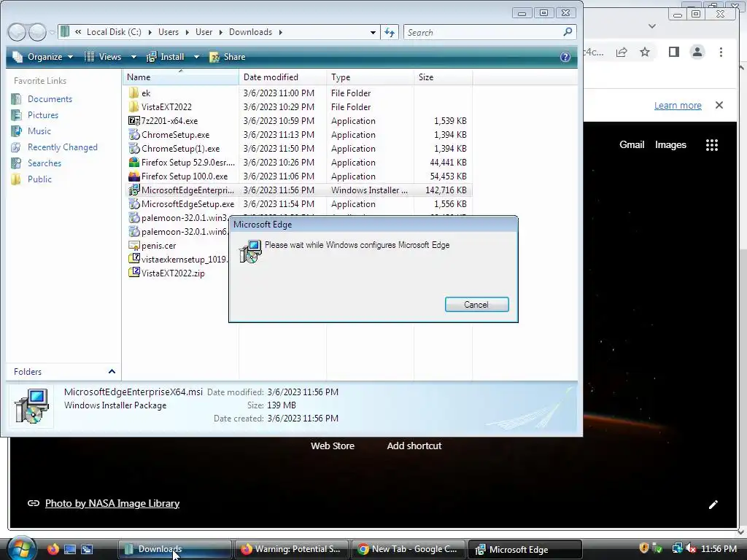Switch to Downloads taskbar window
Image resolution: width=747 pixels, height=560 pixels.
coord(174,549)
